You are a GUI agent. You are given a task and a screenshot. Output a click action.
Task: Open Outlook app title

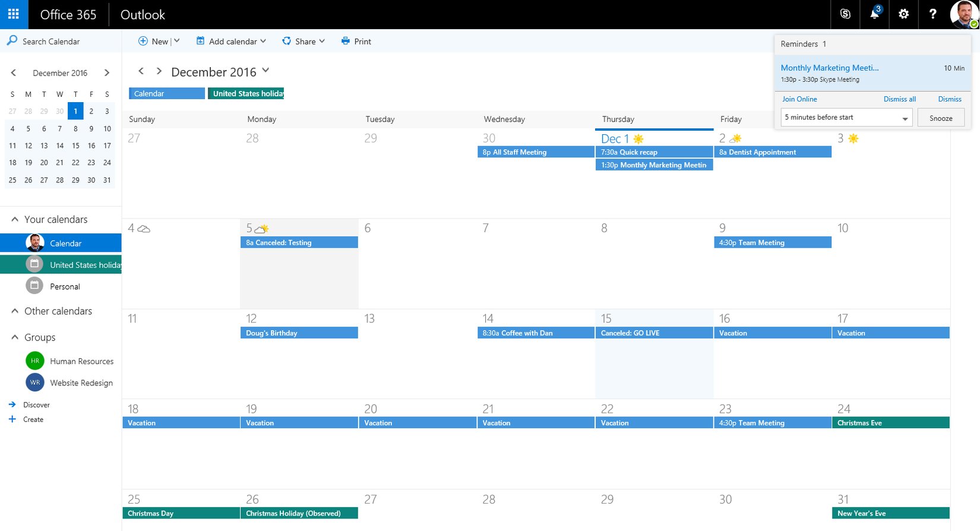coord(143,14)
